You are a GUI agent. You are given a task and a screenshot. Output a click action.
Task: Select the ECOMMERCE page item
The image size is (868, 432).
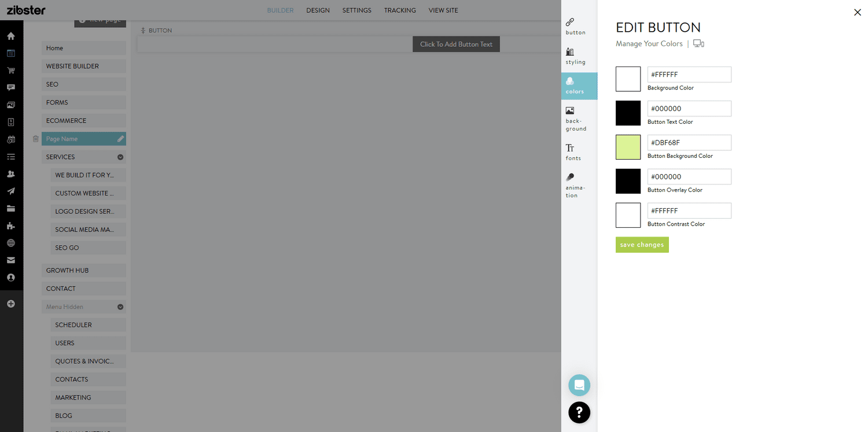point(84,120)
